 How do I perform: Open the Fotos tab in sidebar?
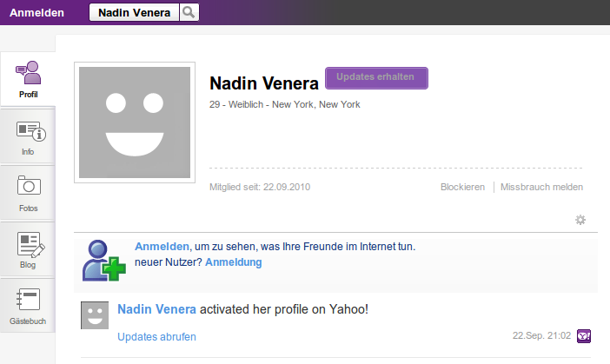(28, 193)
